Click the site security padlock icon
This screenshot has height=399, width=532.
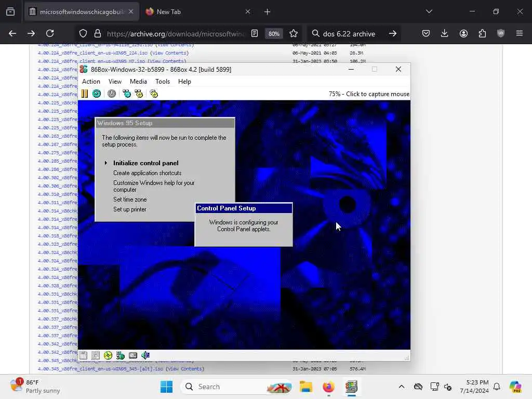tap(98, 33)
